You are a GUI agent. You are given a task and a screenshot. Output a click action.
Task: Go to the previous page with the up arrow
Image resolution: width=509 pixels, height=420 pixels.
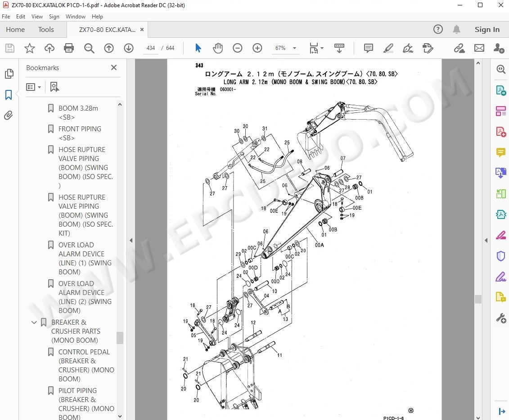[x=109, y=48]
